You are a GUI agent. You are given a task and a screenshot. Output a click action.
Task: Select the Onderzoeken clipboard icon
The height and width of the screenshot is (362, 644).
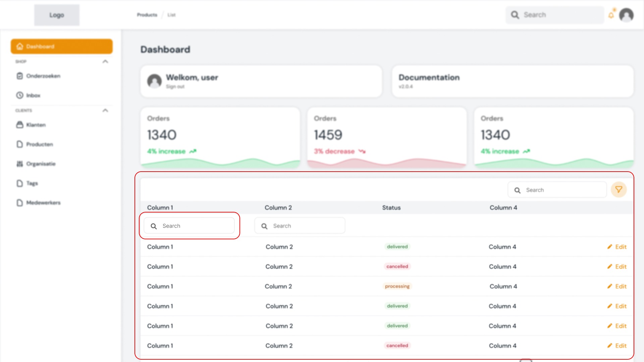[x=20, y=76]
